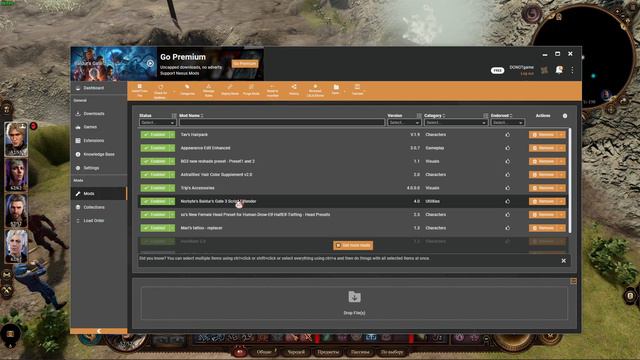Endorse Mari's tattoo replacer mod
The height and width of the screenshot is (360, 640).
[x=507, y=228]
